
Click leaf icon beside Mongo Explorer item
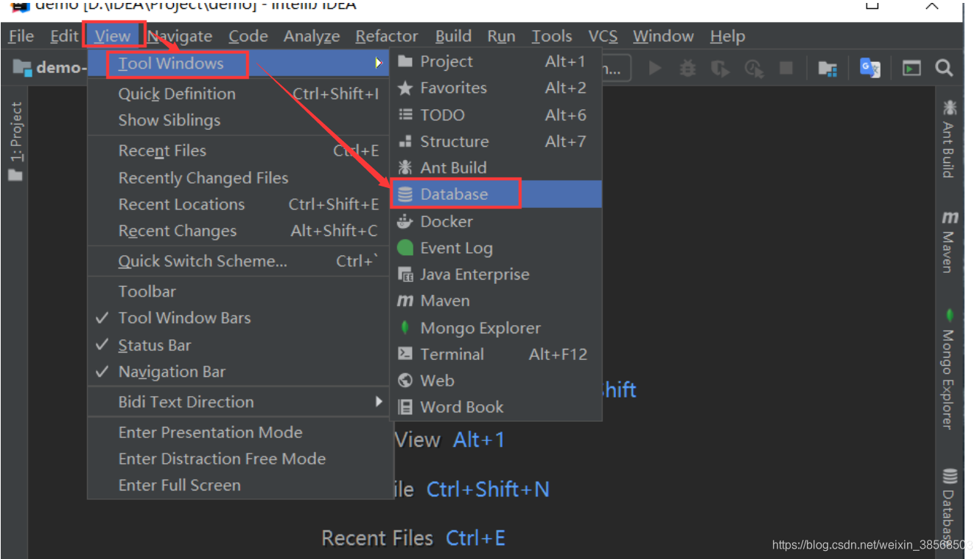point(405,327)
